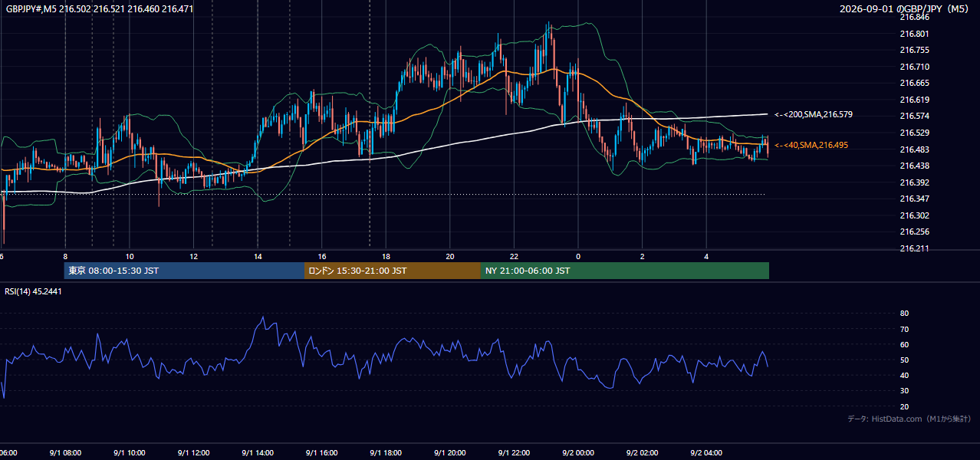The height and width of the screenshot is (460, 980).
Task: Select the 9/1 22:00 date axis label
Action: [x=515, y=453]
